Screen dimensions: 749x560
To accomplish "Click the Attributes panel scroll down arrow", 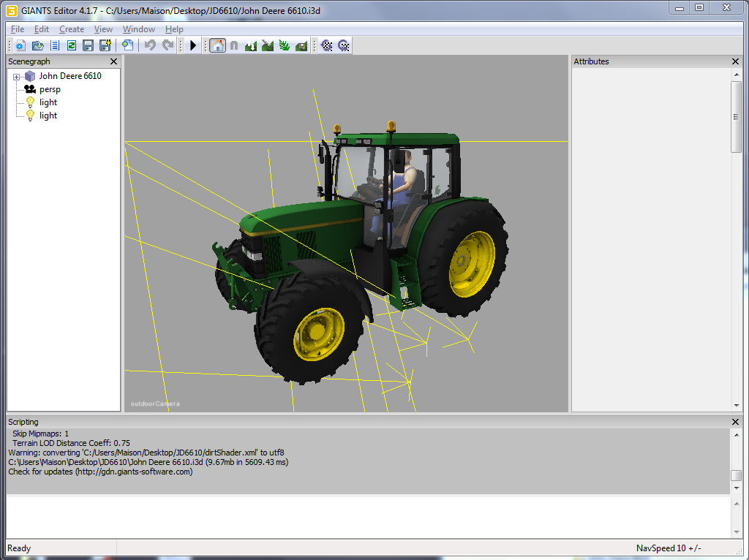I will click(x=736, y=406).
